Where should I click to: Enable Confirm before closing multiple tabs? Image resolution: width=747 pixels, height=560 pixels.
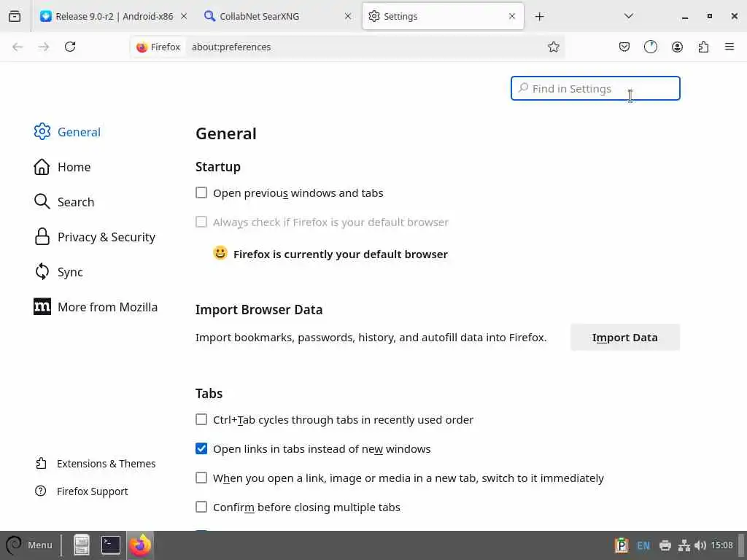point(201,507)
